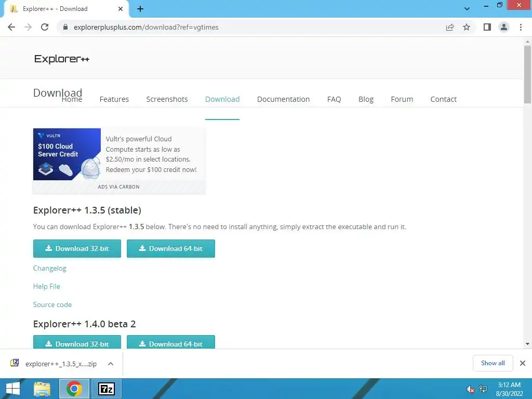This screenshot has width=532, height=399.
Task: Open the Windows Start button
Action: click(x=13, y=389)
